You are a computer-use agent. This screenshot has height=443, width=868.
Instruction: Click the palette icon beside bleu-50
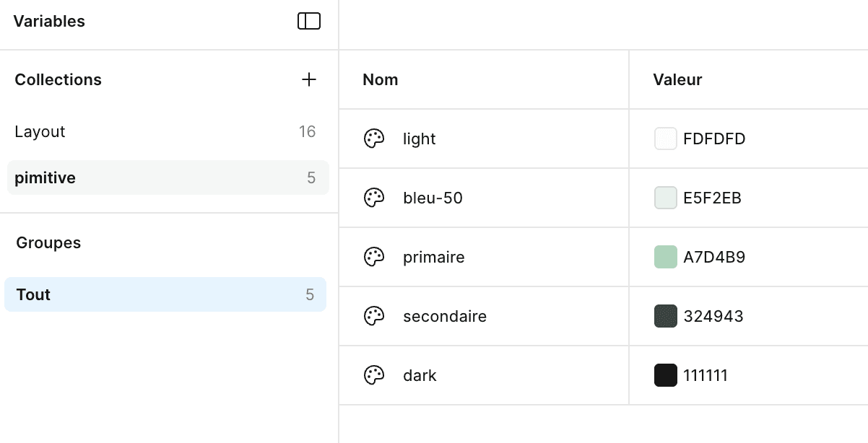coord(374,198)
